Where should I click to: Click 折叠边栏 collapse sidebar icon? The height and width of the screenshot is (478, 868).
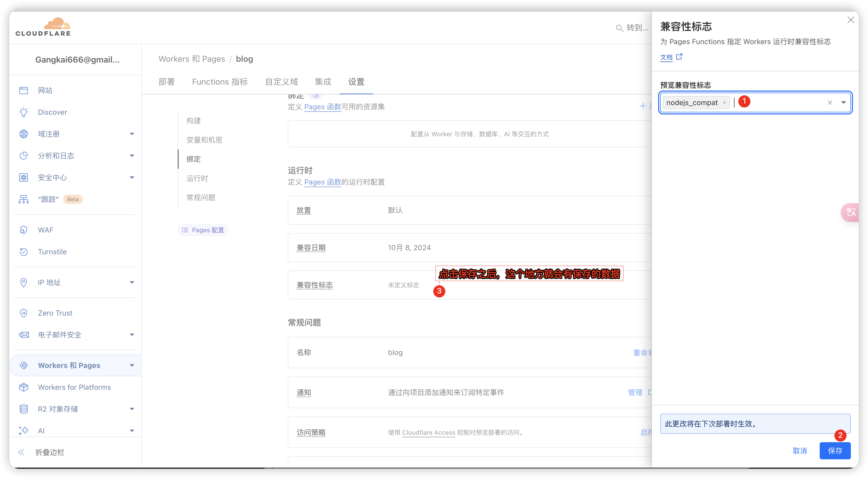22,452
